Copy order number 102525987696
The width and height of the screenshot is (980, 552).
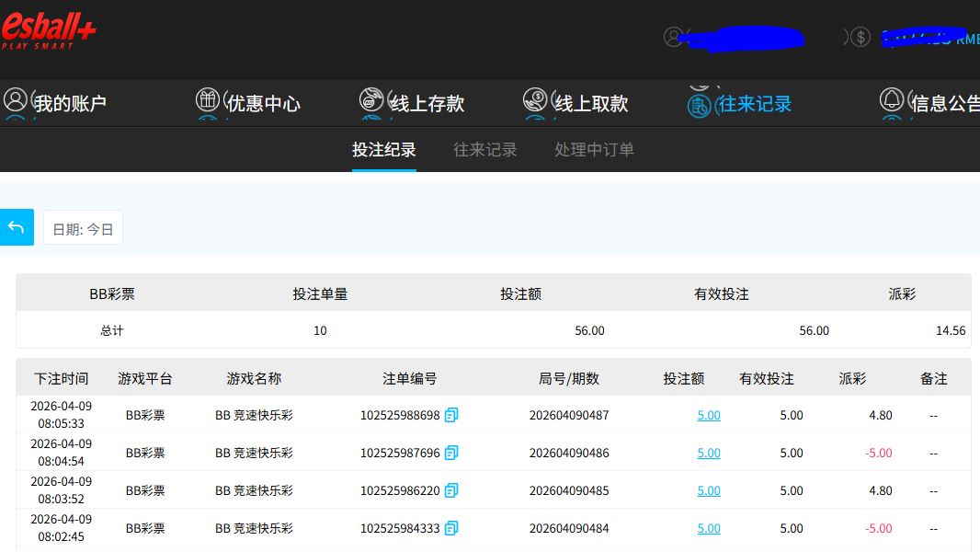click(450, 453)
